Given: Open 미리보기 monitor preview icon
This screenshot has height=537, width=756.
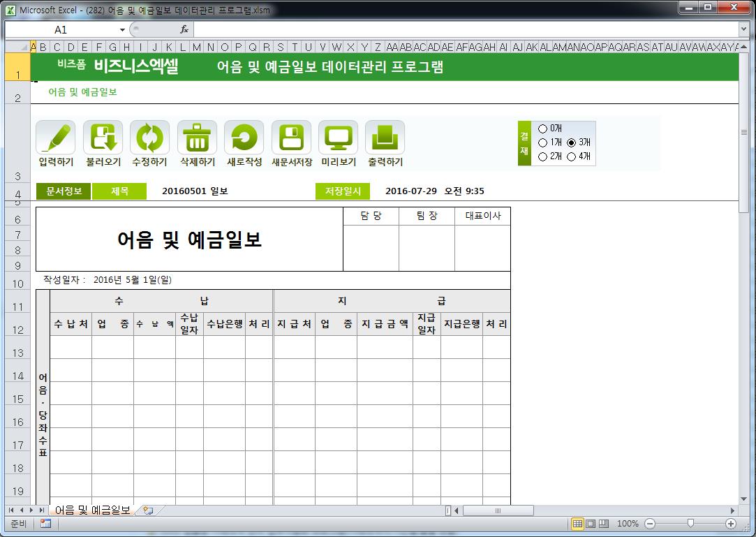Looking at the screenshot, I should [x=339, y=138].
